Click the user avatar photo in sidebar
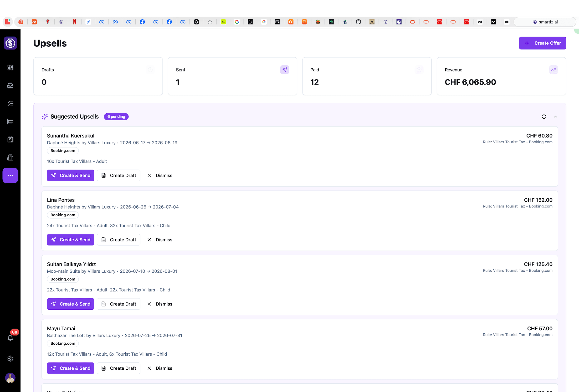The height and width of the screenshot is (392, 579). 10,378
